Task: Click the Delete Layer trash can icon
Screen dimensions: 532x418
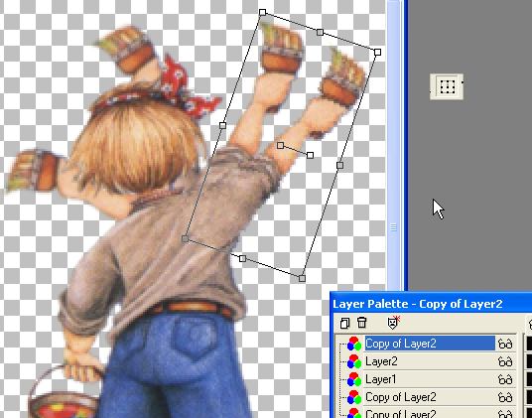Action: coord(362,323)
